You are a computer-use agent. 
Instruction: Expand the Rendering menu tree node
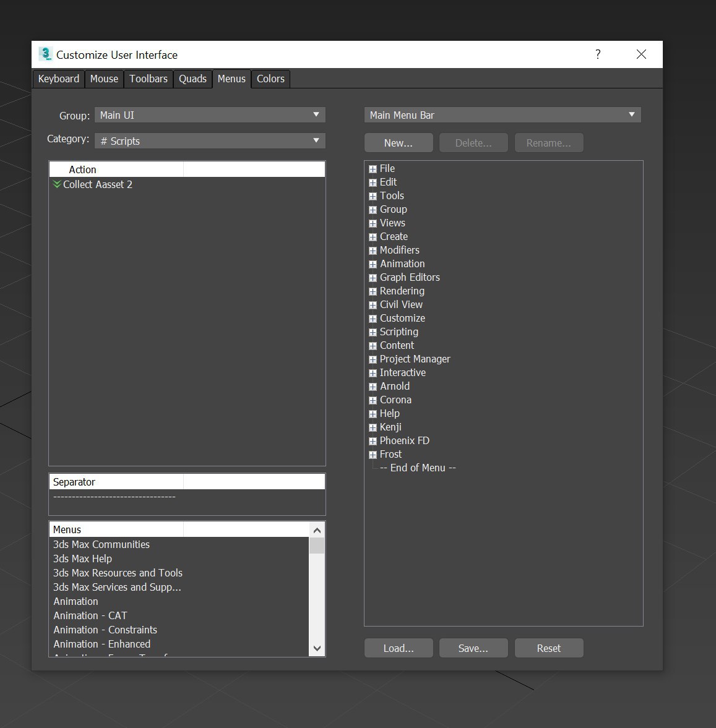coord(373,291)
